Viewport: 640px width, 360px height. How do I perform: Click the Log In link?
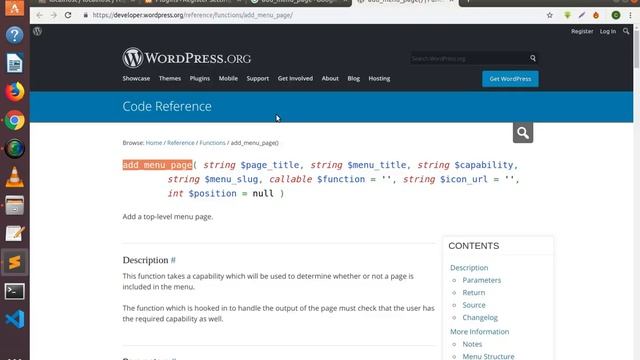[x=608, y=31]
